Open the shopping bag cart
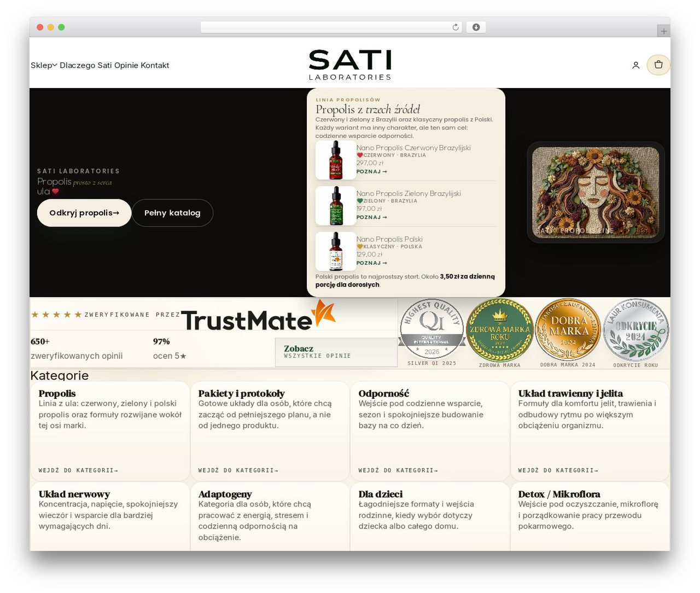Viewport: 700px width, 593px height. tap(658, 65)
